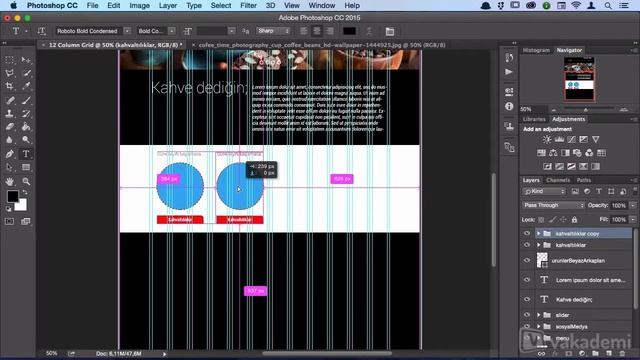
Task: Expand the kahvaltılıklar copy group
Action: click(x=538, y=233)
